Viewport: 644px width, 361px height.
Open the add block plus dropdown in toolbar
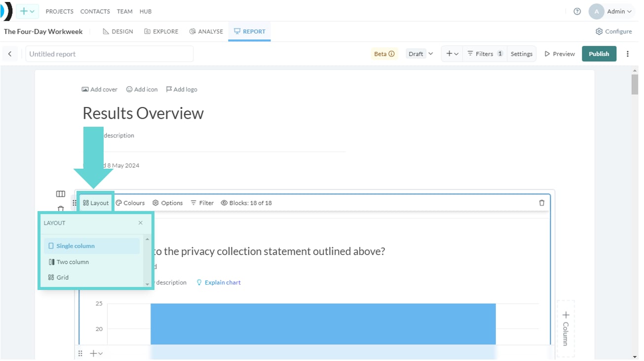(x=452, y=54)
